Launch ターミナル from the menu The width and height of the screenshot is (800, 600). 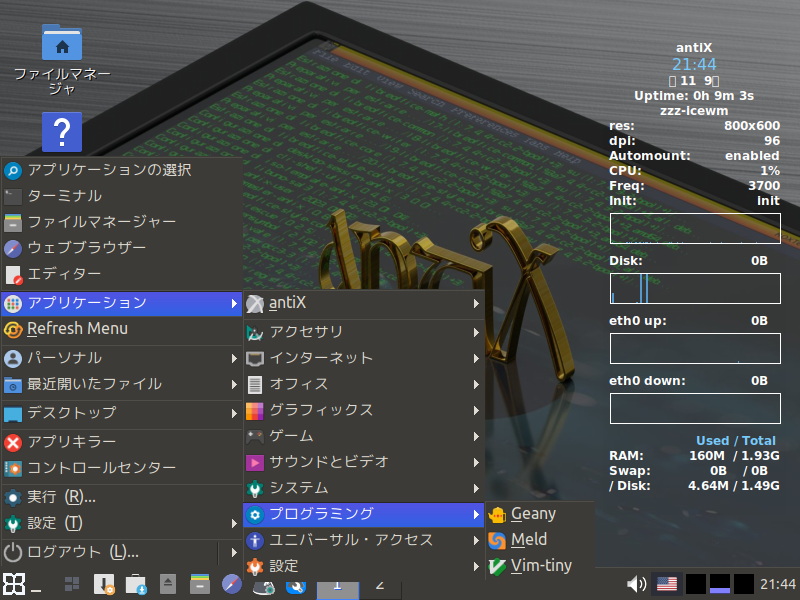point(121,196)
